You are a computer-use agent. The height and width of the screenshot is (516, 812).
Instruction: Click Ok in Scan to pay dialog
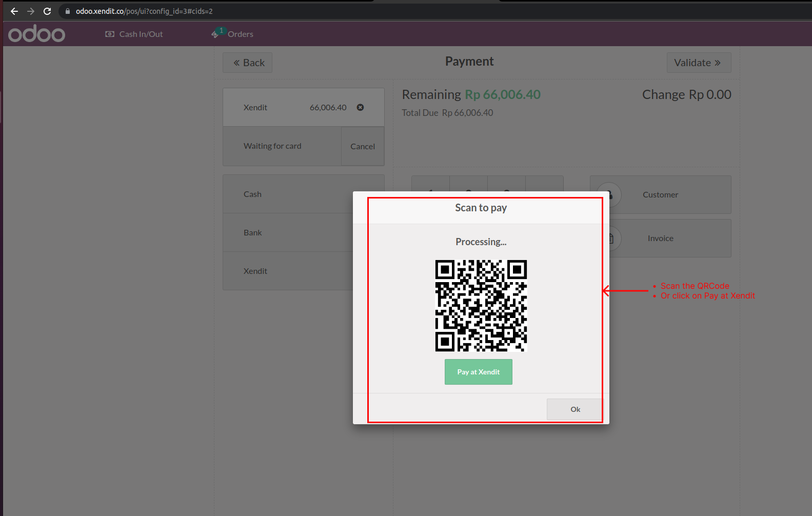(575, 409)
